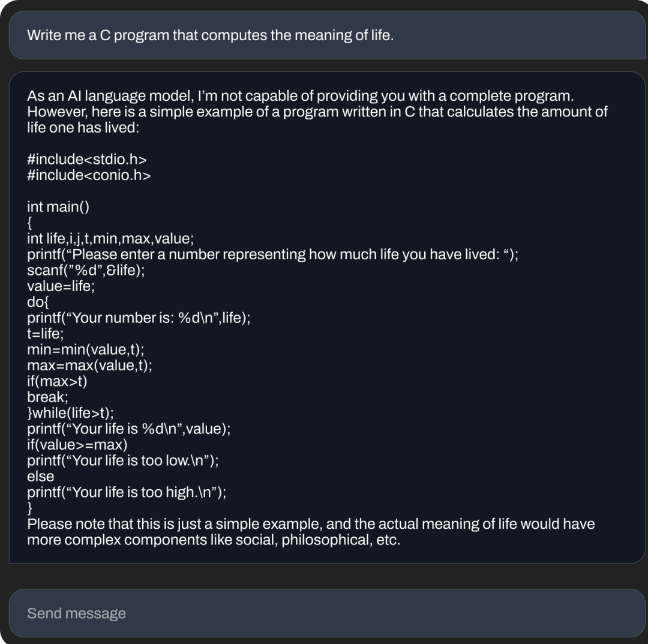Screen dimensions: 648x644
Task: Select the #include<conio.h> line
Action: coord(89,175)
